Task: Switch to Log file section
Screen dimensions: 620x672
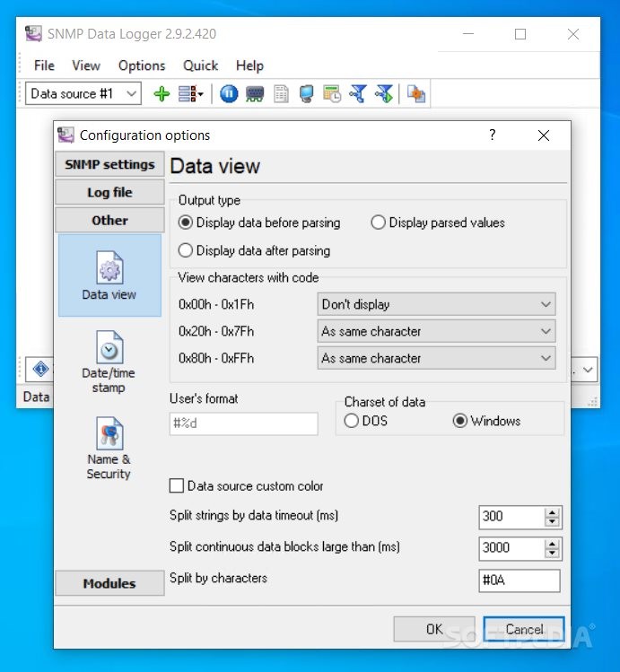Action: coord(109,192)
